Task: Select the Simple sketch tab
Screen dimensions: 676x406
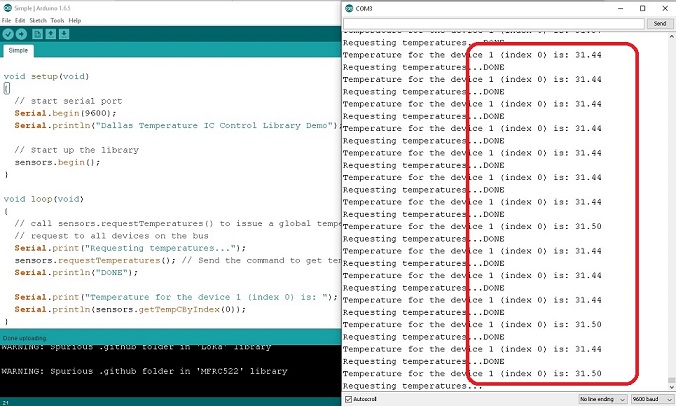Action: (18, 50)
